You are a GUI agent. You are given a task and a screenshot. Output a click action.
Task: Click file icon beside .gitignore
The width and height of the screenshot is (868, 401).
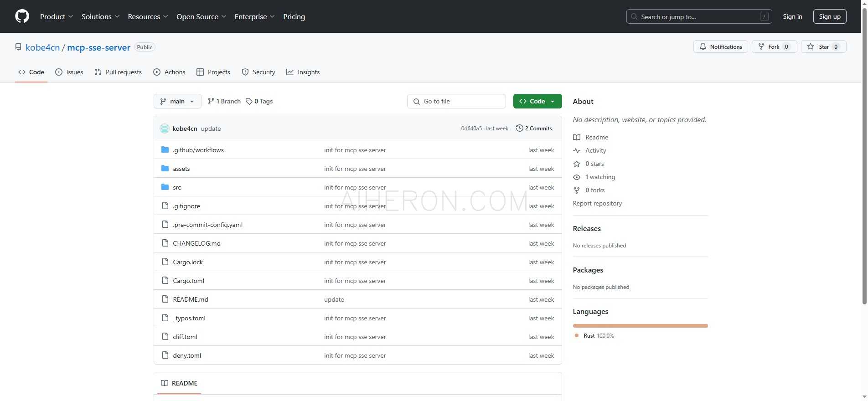(x=165, y=206)
